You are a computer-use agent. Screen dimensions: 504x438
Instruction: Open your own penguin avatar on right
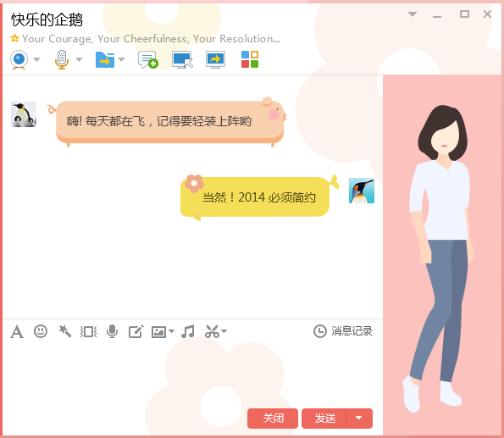coord(362,191)
